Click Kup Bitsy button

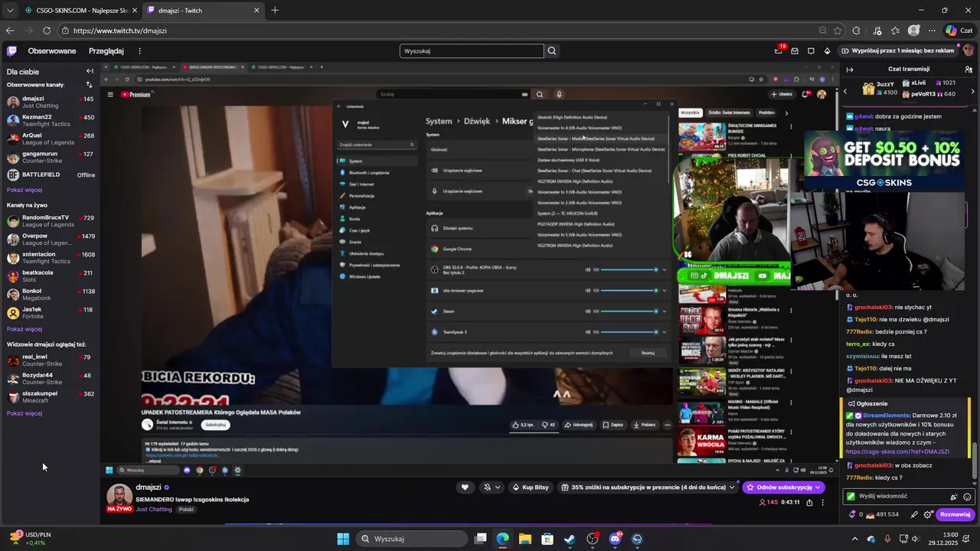(x=530, y=487)
